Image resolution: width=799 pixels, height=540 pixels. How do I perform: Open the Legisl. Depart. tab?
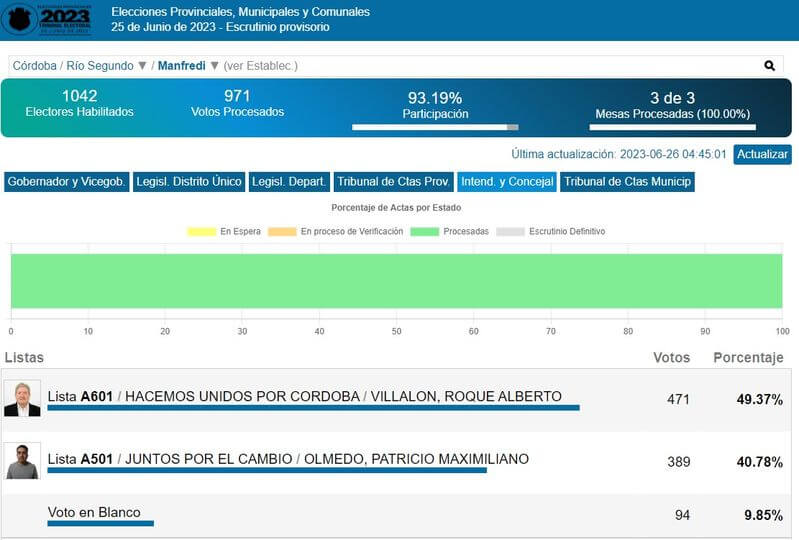pyautogui.click(x=289, y=182)
